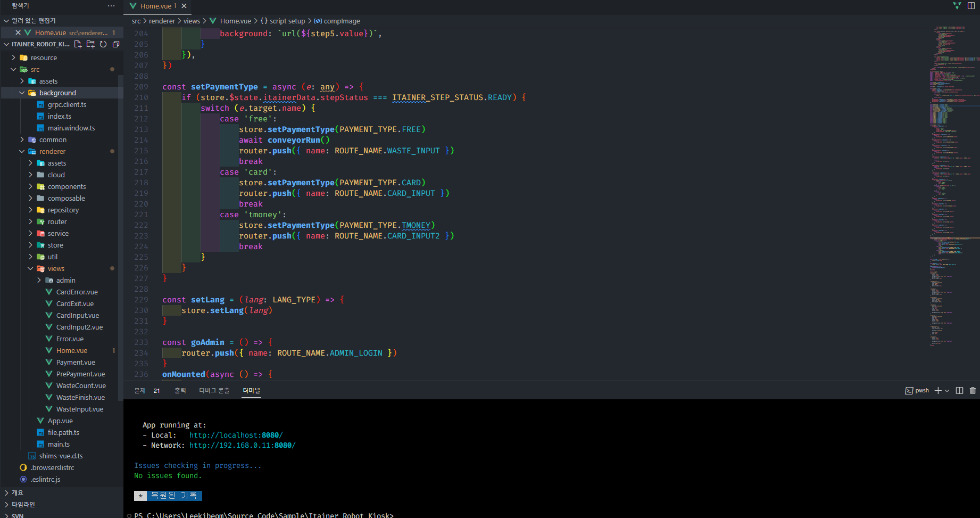The width and height of the screenshot is (980, 518).
Task: Split the editor to the right
Action: click(x=971, y=6)
